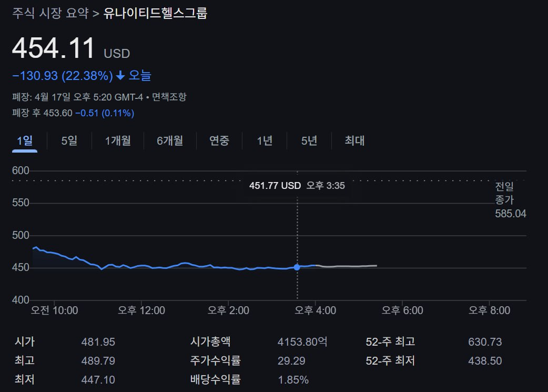Switch to the 1년 chart tab
Viewport: 548px width, 392px height.
pos(265,141)
